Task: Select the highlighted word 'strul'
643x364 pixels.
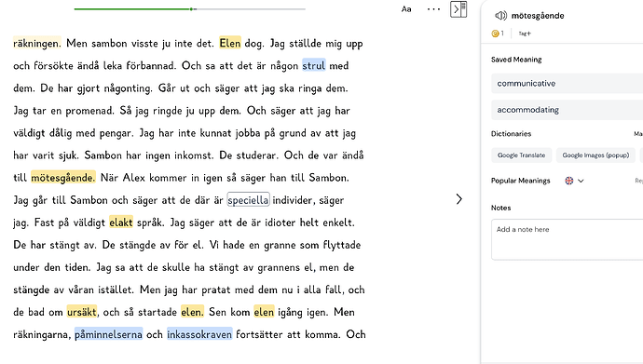Action: tap(314, 65)
